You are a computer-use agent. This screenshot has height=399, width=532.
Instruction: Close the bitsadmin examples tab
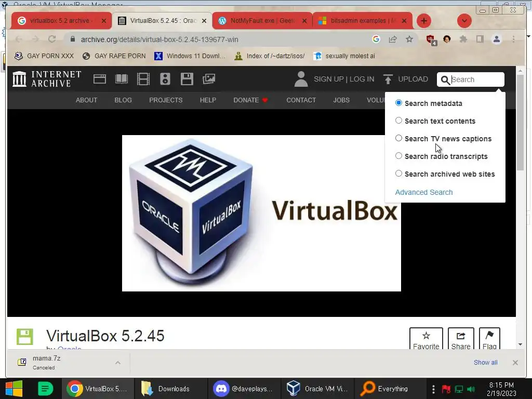point(404,21)
